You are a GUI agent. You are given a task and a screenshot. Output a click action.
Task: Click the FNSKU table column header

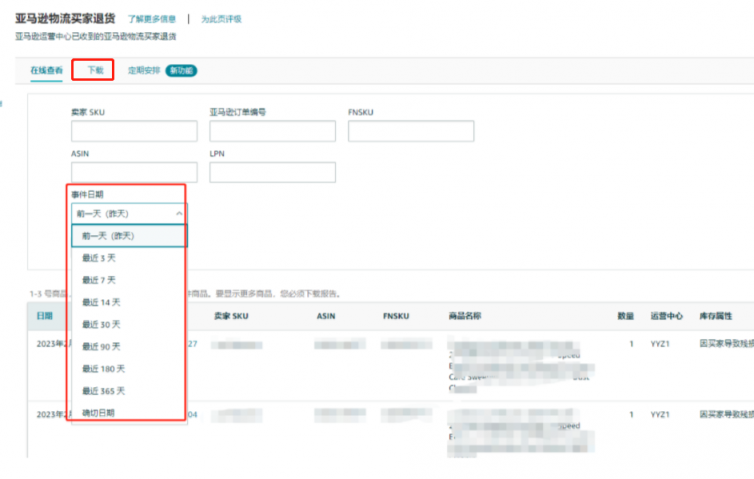(396, 316)
